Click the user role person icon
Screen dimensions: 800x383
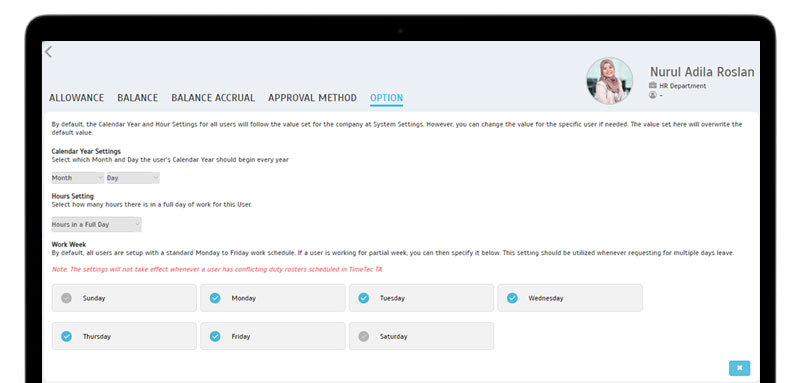point(653,95)
